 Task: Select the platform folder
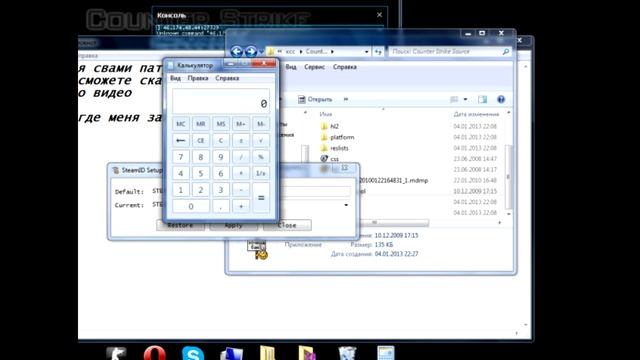pyautogui.click(x=337, y=137)
